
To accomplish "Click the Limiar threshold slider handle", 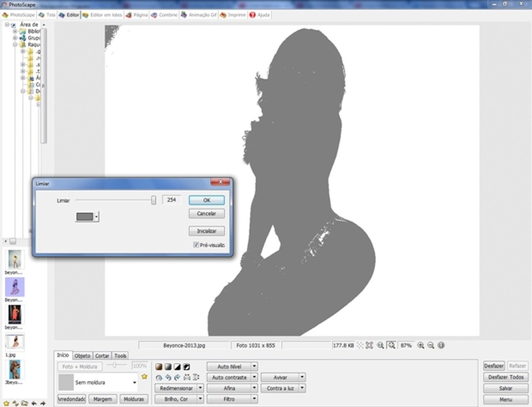I will pos(154,200).
